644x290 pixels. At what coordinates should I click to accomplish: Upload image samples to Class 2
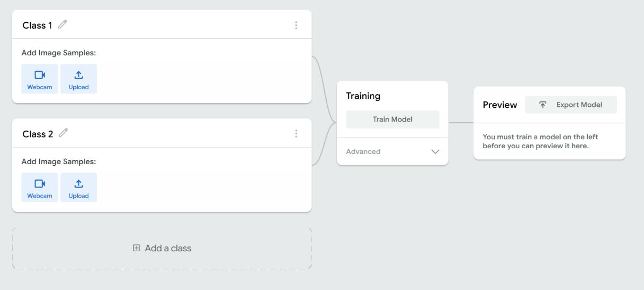(x=79, y=187)
